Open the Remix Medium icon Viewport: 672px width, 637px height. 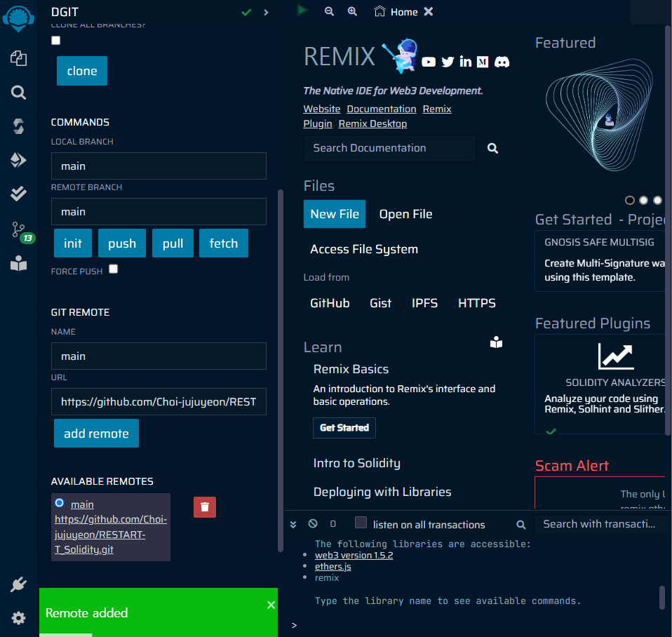(483, 62)
